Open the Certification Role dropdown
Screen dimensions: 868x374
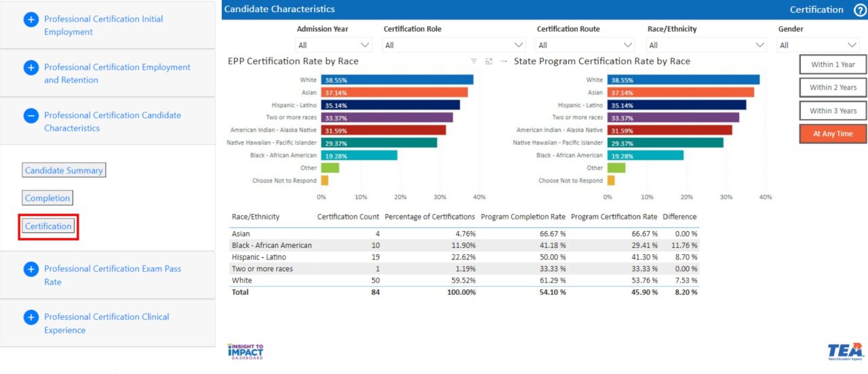(454, 45)
